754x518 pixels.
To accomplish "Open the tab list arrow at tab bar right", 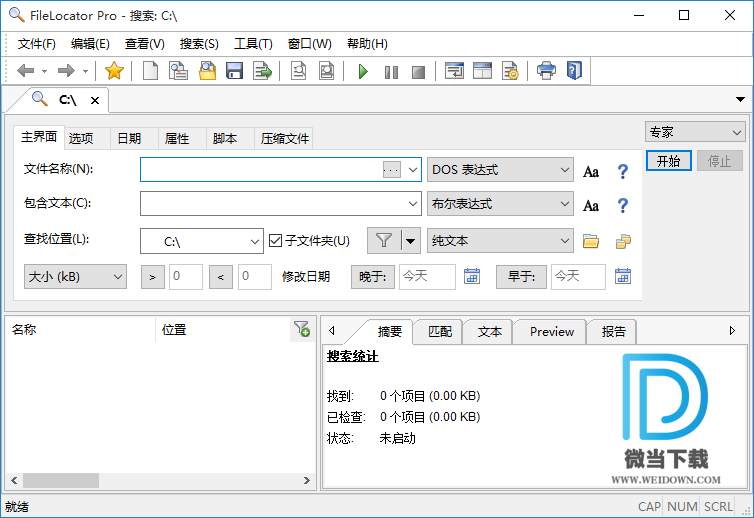I will (x=740, y=100).
